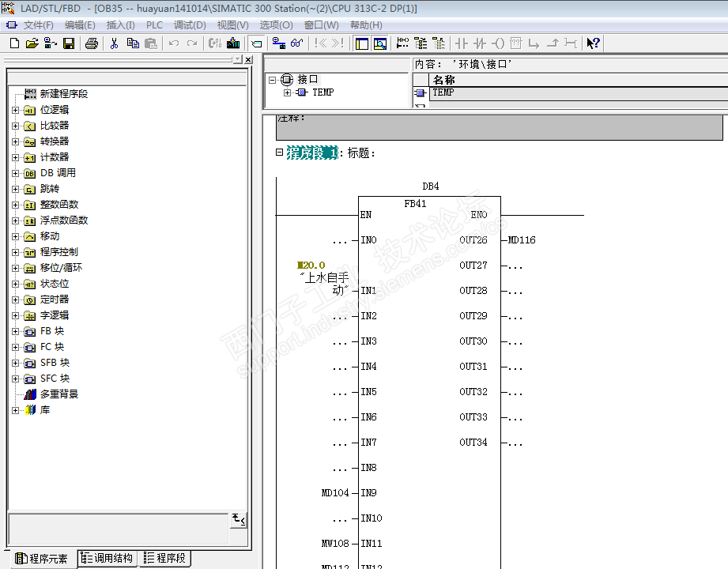
Task: Click the New file toolbar icon
Action: 14,43
